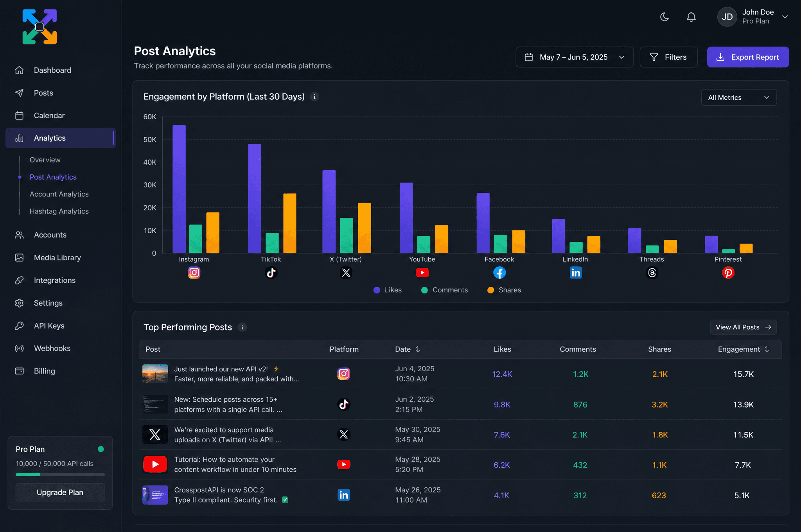
Task: Toggle Shares series in chart legend
Action: click(504, 290)
